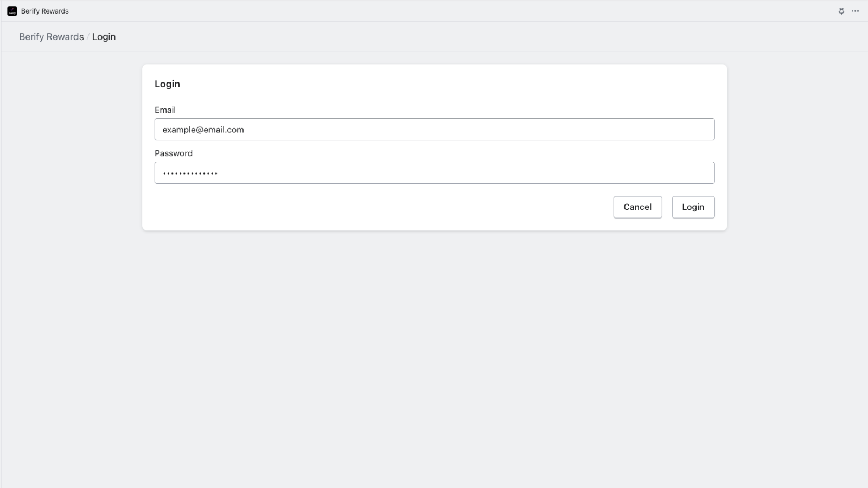
Task: Click the Email field label
Action: [x=165, y=110]
